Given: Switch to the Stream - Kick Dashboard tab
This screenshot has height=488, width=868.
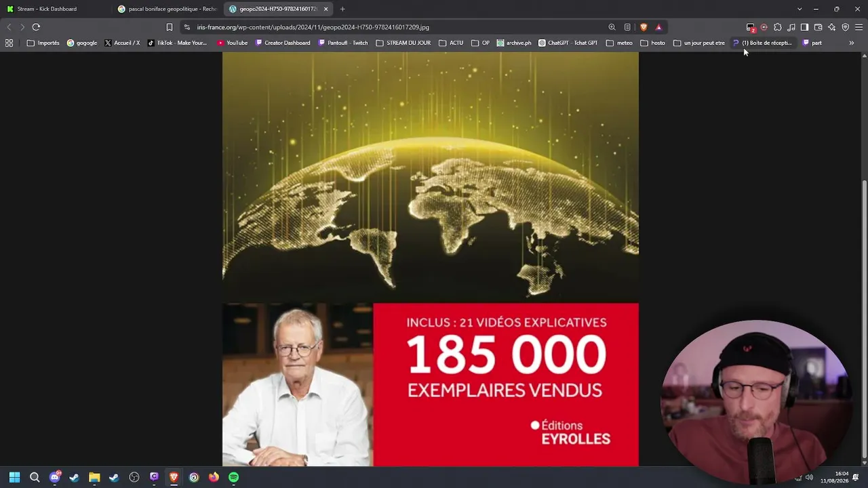Looking at the screenshot, I should click(56, 9).
